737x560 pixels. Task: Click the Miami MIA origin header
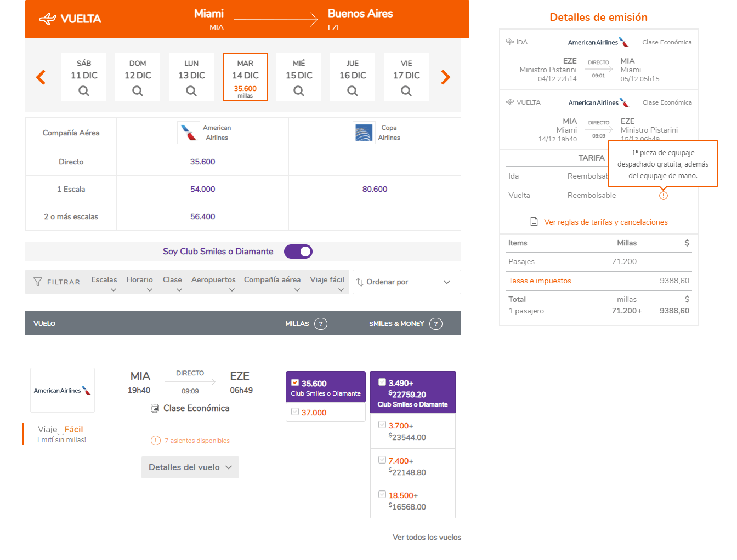[209, 19]
